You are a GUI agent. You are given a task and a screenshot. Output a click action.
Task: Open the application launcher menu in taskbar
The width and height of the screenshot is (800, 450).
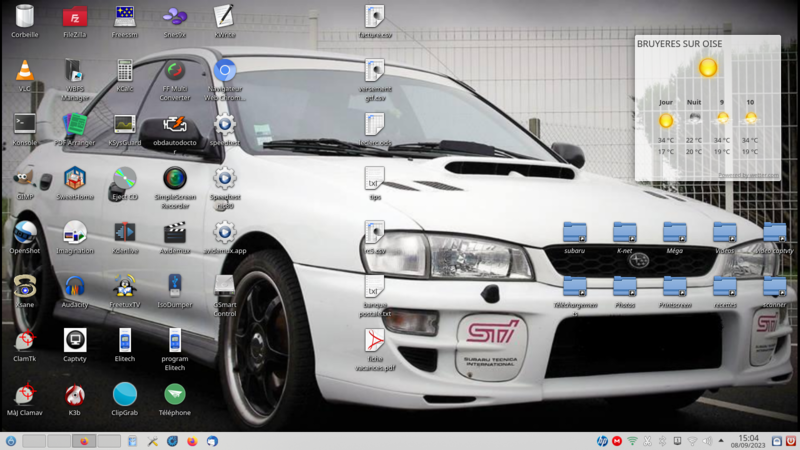point(11,441)
